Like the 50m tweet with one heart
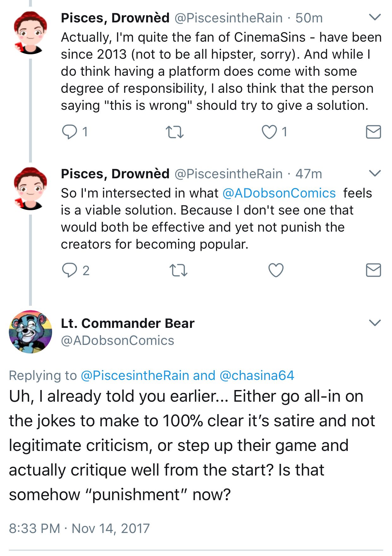 (269, 132)
